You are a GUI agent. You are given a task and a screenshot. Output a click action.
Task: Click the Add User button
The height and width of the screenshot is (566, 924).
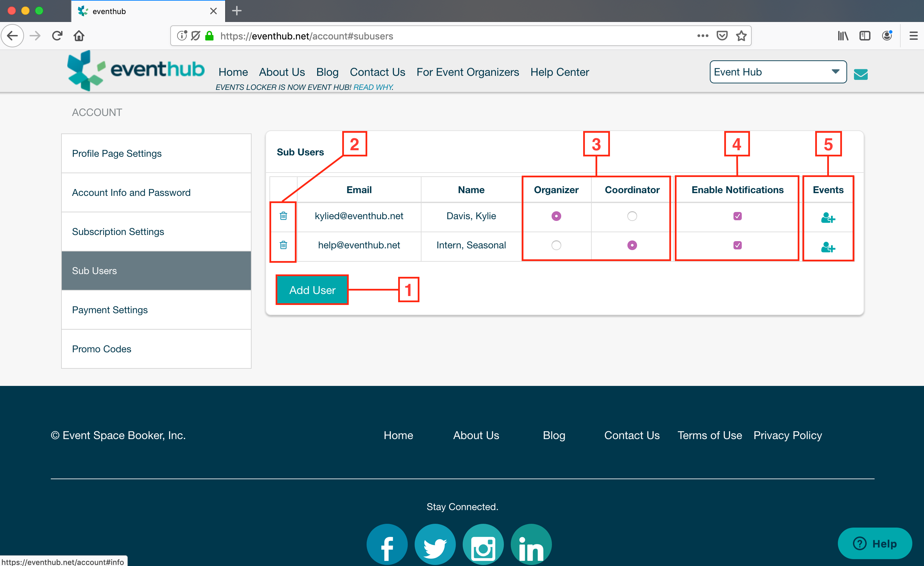coord(312,290)
